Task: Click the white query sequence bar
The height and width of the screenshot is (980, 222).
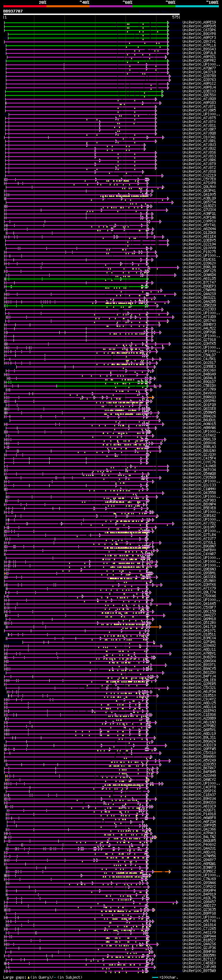Action: point(92,15)
